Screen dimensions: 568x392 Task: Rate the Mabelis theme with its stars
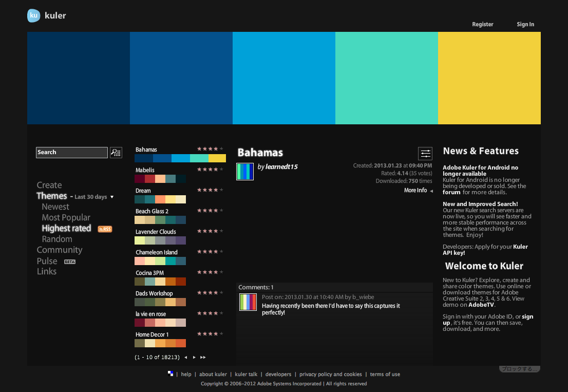(210, 170)
